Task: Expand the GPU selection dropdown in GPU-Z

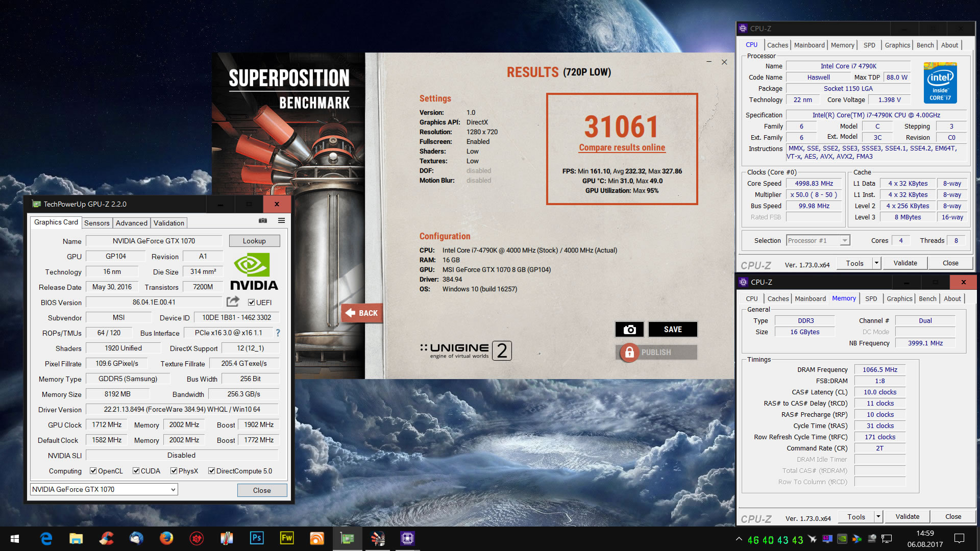Action: (x=173, y=490)
